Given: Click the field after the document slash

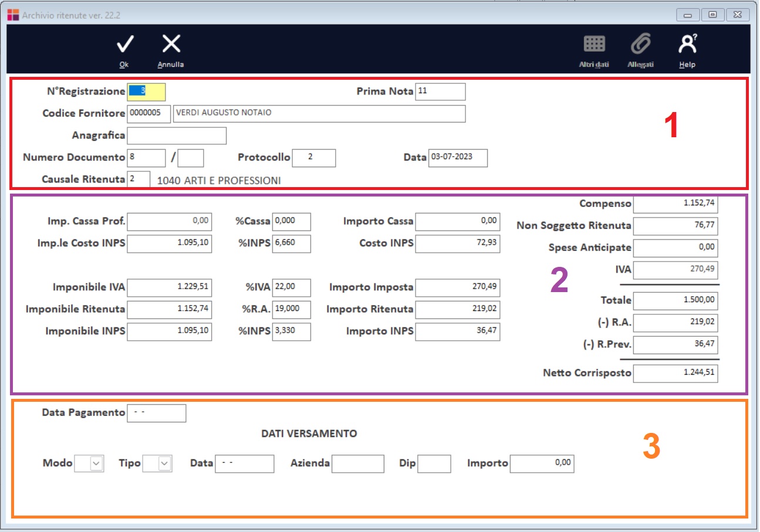Looking at the screenshot, I should click(191, 158).
